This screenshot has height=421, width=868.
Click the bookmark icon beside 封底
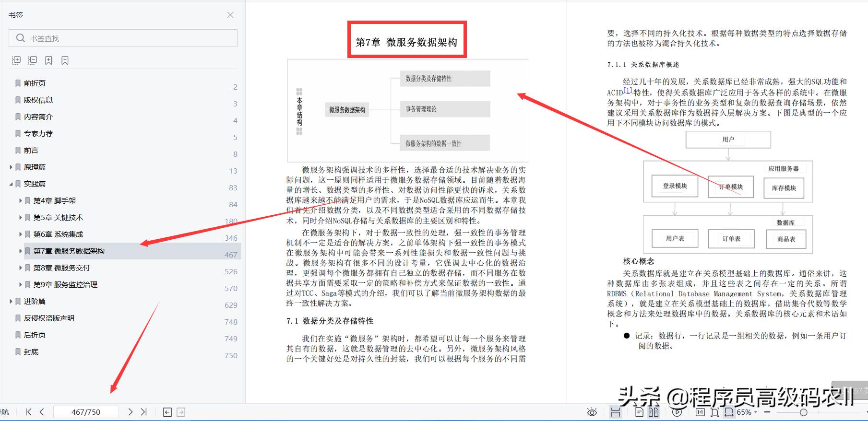(x=18, y=351)
